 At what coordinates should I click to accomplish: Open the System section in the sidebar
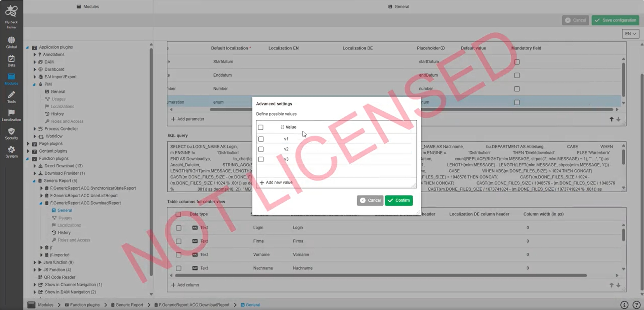(11, 152)
